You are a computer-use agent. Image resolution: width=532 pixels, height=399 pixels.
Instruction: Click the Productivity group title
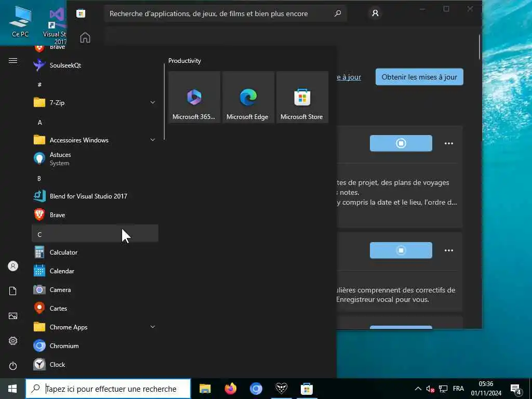[184, 61]
